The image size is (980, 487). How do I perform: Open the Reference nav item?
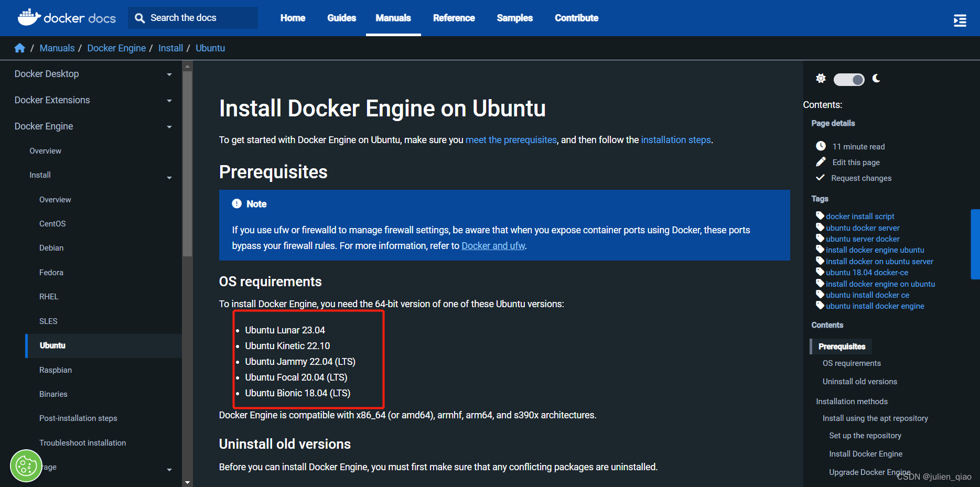click(454, 18)
